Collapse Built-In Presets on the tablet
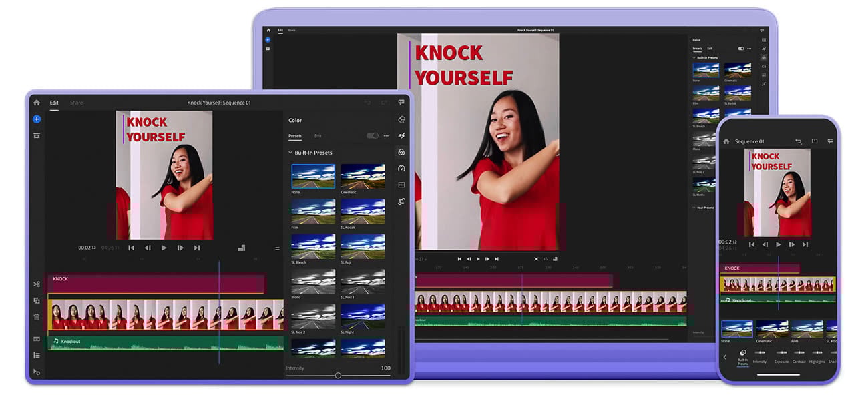868x405 pixels. click(290, 153)
